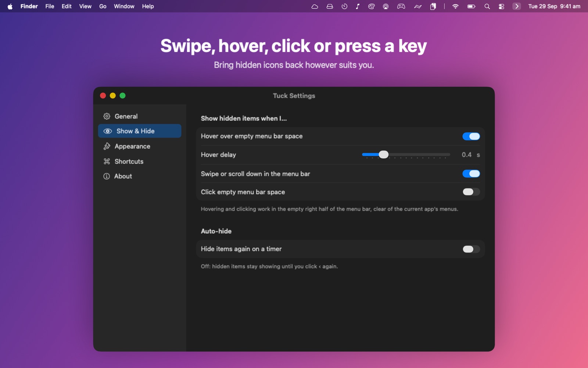Screen dimensions: 588x368
Task: Select the Show & Hide section
Action: click(x=140, y=131)
